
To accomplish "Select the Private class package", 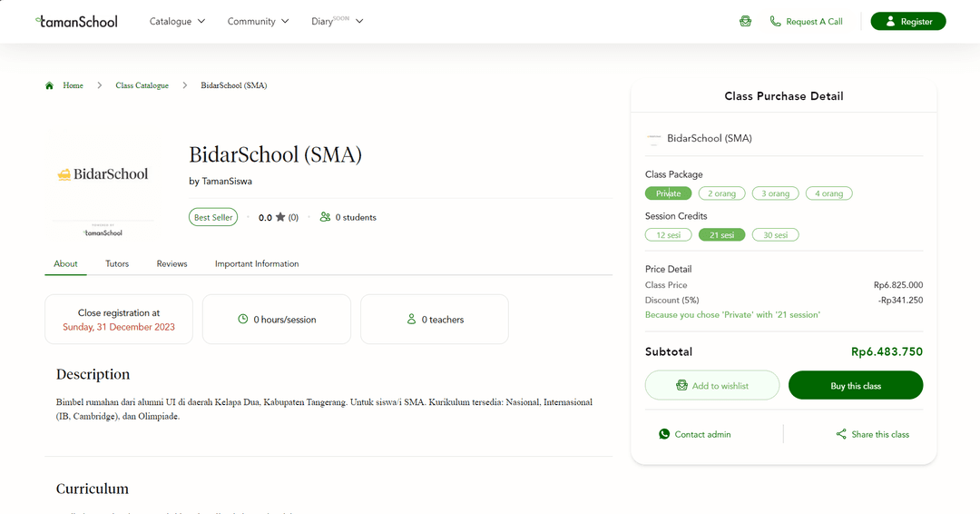I will (668, 193).
